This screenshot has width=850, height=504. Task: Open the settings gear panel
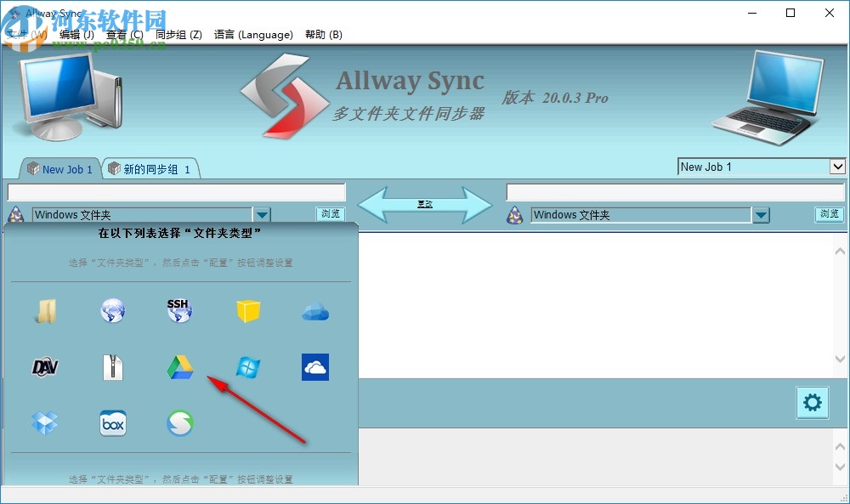tap(813, 403)
